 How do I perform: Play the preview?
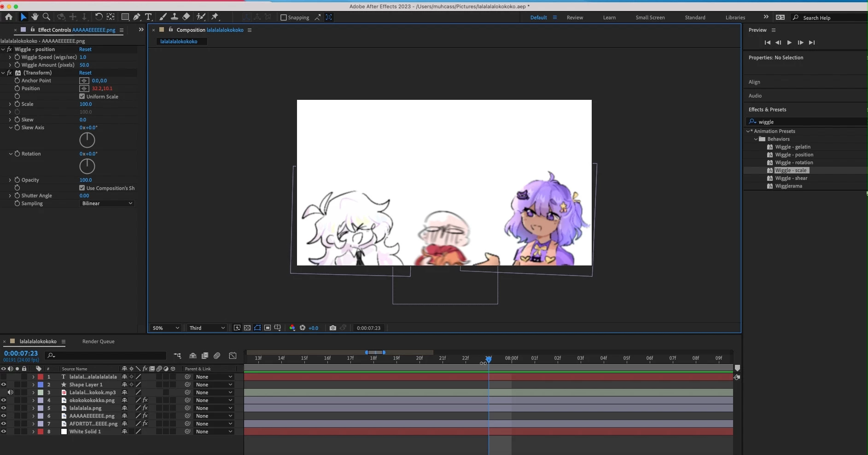[x=789, y=42]
